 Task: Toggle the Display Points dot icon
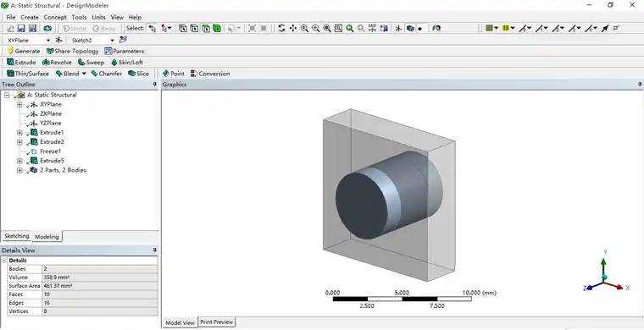(419, 29)
